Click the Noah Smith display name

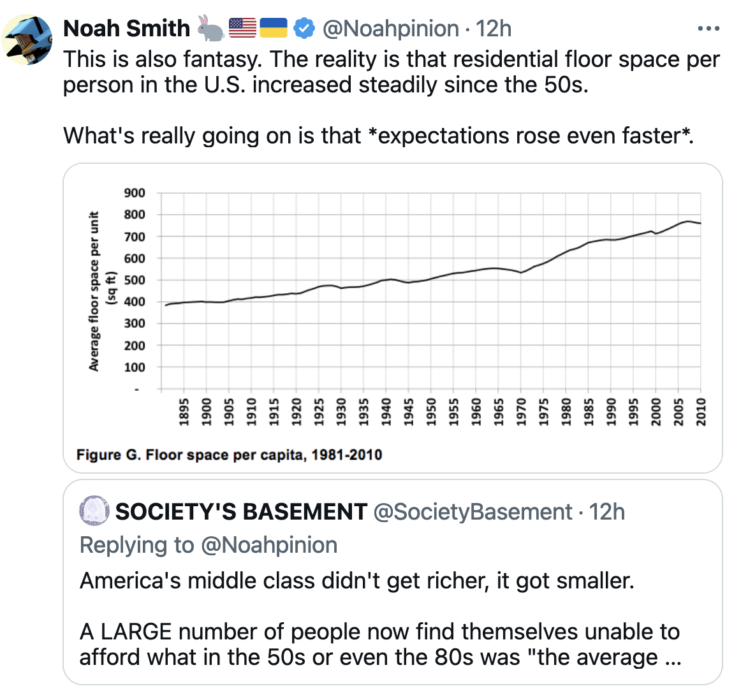126,28
